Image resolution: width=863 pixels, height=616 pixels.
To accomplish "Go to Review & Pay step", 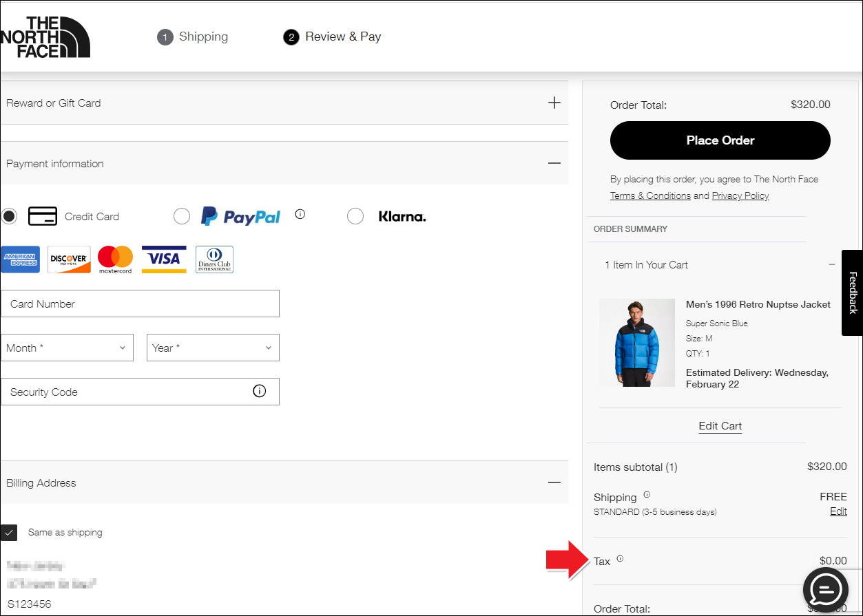I will click(332, 36).
